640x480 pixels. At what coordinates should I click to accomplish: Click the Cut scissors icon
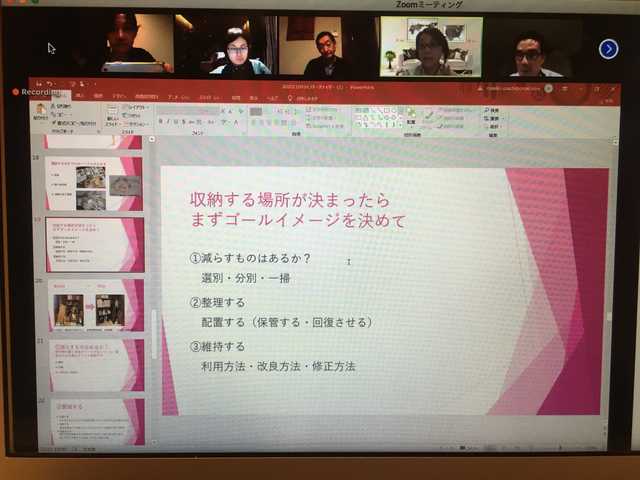point(54,105)
